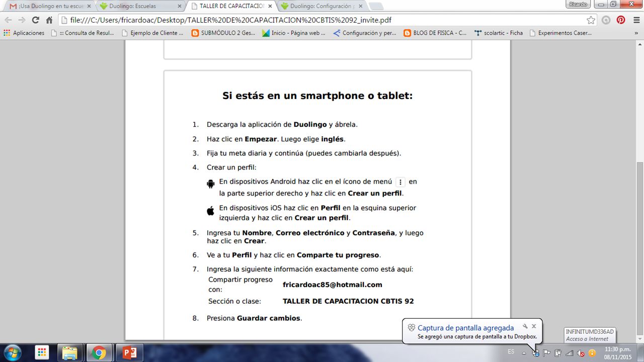Image resolution: width=644 pixels, height=362 pixels.
Task: Open the "scolartic - Ficha" bookmark
Action: coord(499,33)
